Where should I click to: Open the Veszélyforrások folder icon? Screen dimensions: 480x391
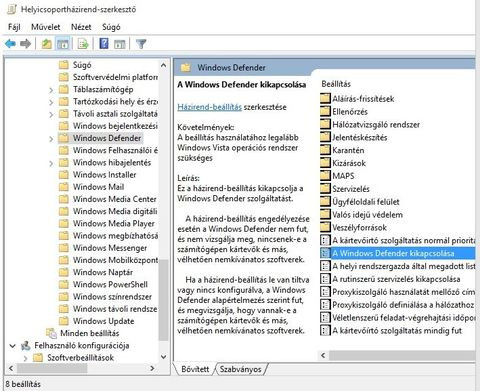coord(325,227)
